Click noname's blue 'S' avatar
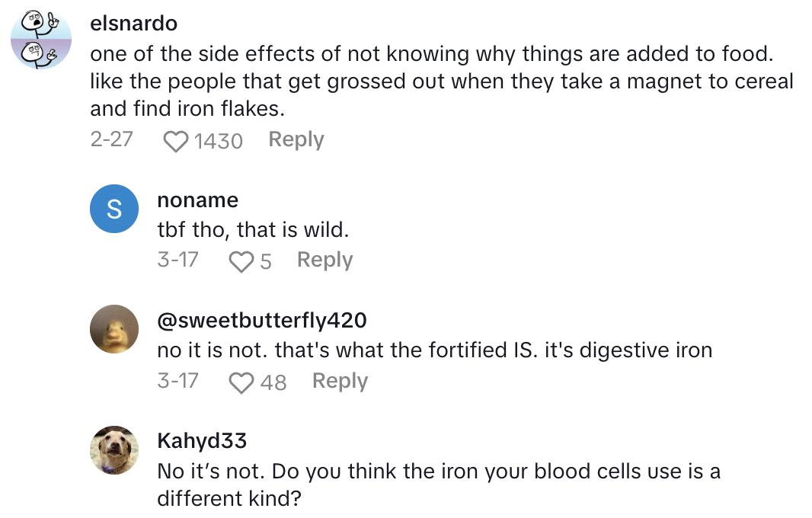 click(114, 209)
